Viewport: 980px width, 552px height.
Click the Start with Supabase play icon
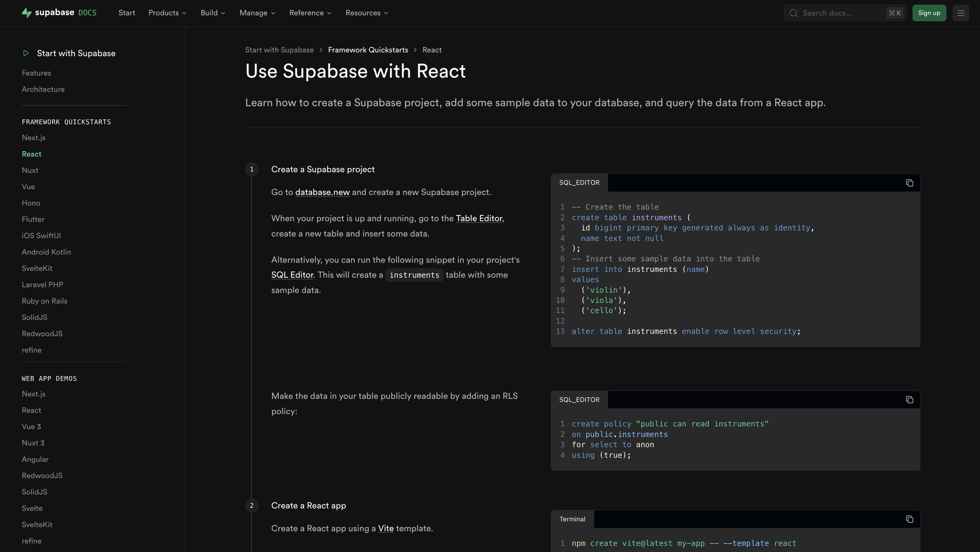tap(26, 53)
